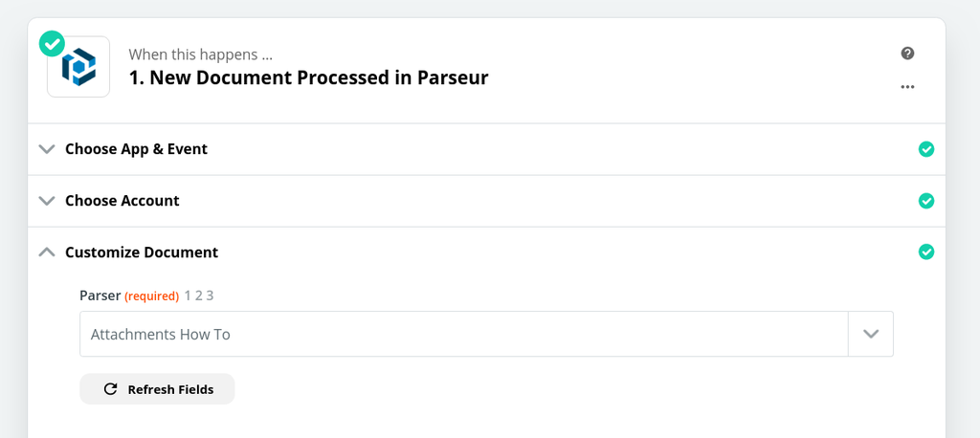Viewport: 980px width, 438px height.
Task: Select the Choose App & Event section title
Action: click(136, 149)
